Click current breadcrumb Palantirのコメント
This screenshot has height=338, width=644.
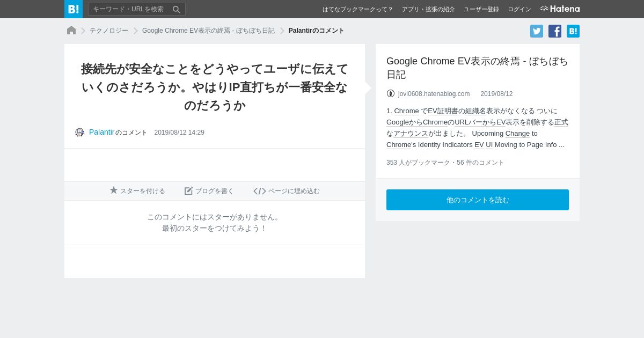(x=316, y=31)
